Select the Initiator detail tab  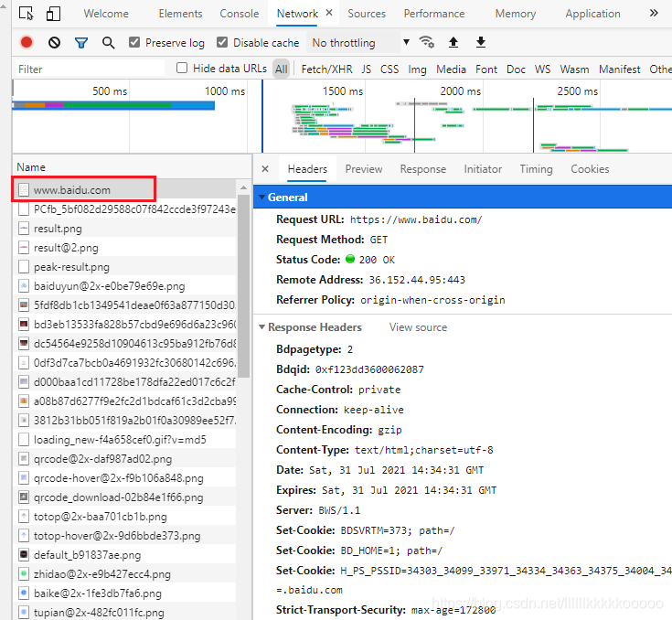point(483,169)
